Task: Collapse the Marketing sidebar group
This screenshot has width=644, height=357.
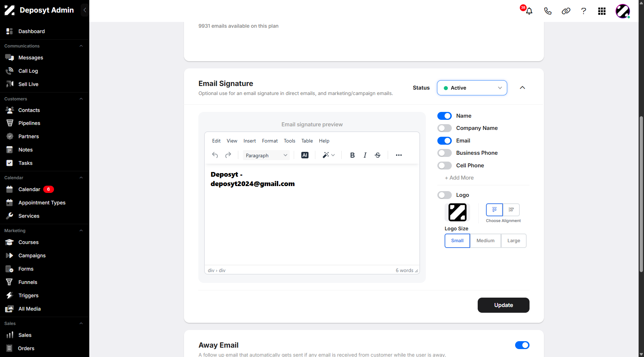Action: [x=81, y=231]
